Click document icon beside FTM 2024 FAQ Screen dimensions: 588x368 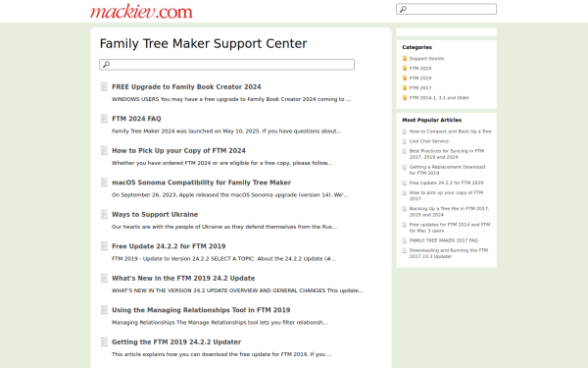click(x=104, y=119)
